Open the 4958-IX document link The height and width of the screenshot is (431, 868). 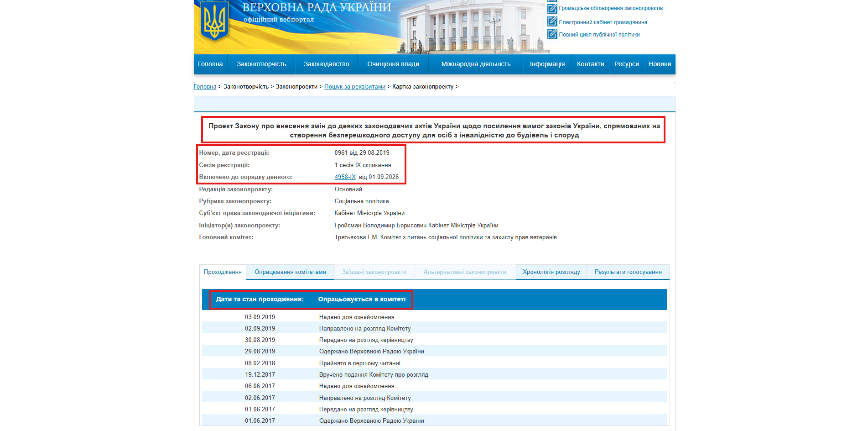coord(345,177)
